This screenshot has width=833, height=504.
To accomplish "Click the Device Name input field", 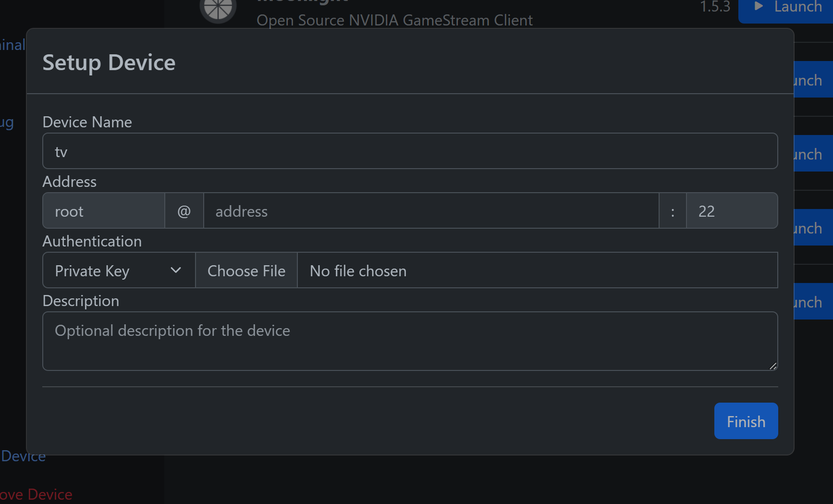I will [x=410, y=151].
